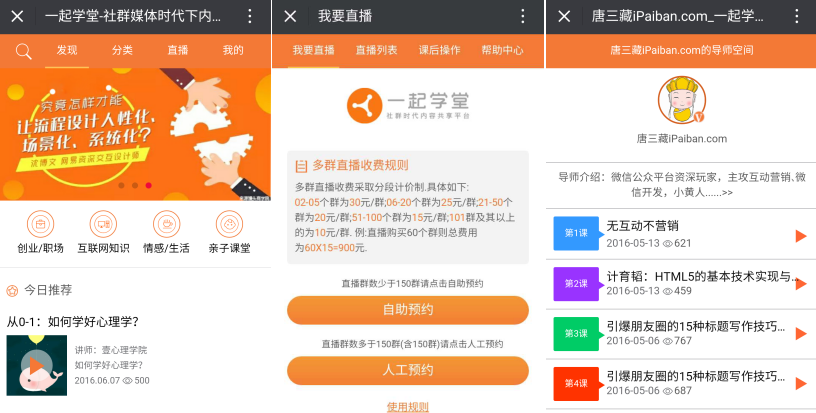Expand the 导师介绍 description text
This screenshot has height=413, width=816.
(682, 185)
